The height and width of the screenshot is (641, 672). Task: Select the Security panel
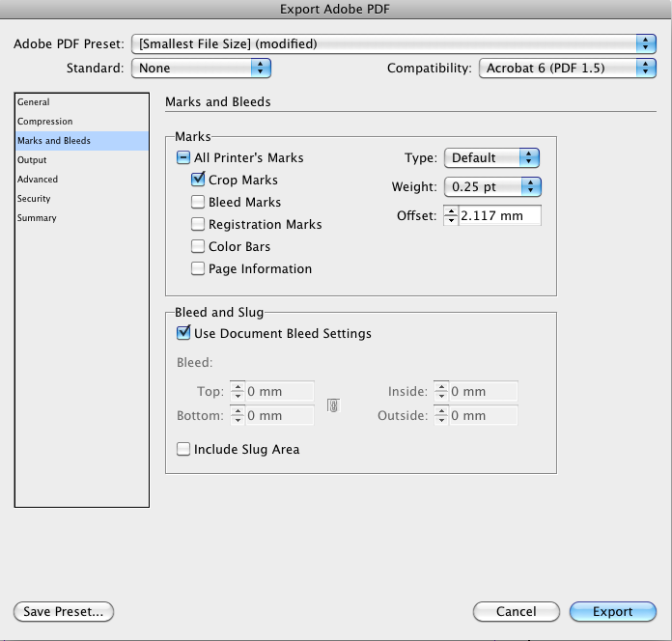82,199
